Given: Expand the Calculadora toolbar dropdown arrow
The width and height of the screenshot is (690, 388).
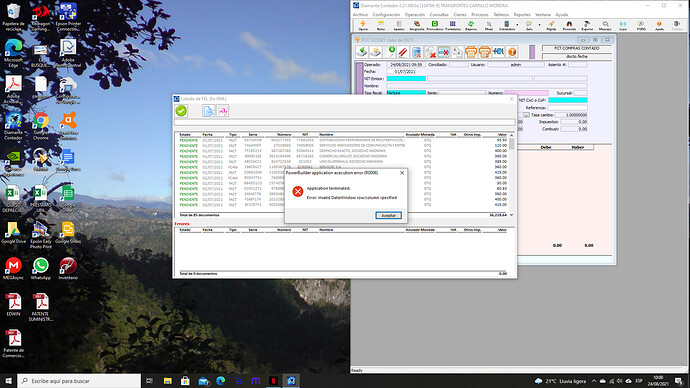Looking at the screenshot, I should pyautogui.click(x=517, y=25).
